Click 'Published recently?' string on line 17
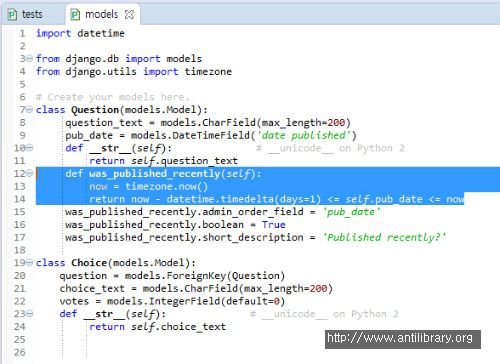The image size is (500, 364). coord(384,237)
